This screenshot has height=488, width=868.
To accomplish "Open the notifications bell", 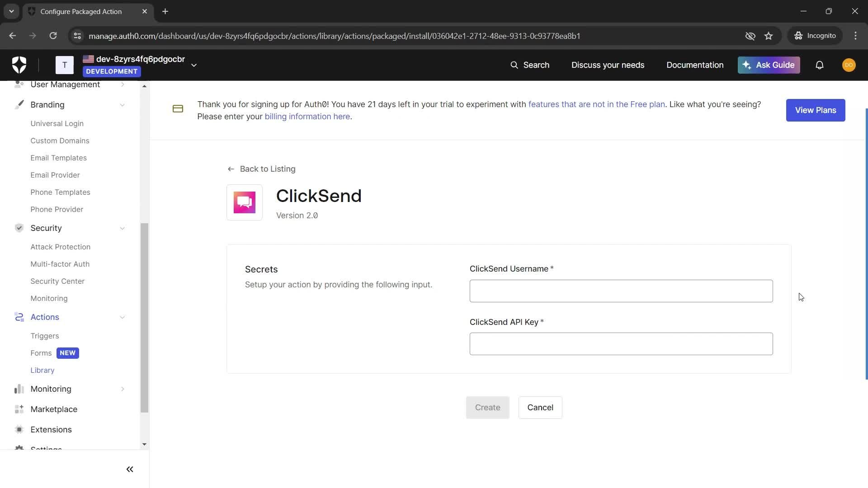I will coord(819,65).
